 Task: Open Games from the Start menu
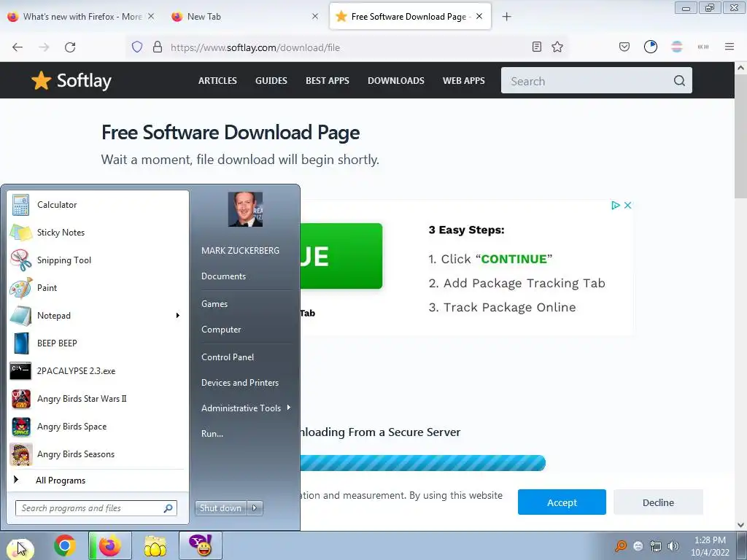click(214, 304)
